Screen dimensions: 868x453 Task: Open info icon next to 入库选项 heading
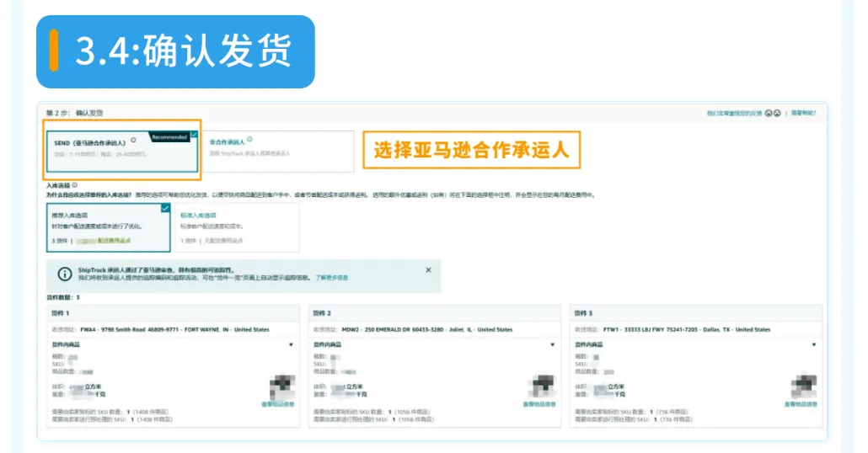(75, 185)
